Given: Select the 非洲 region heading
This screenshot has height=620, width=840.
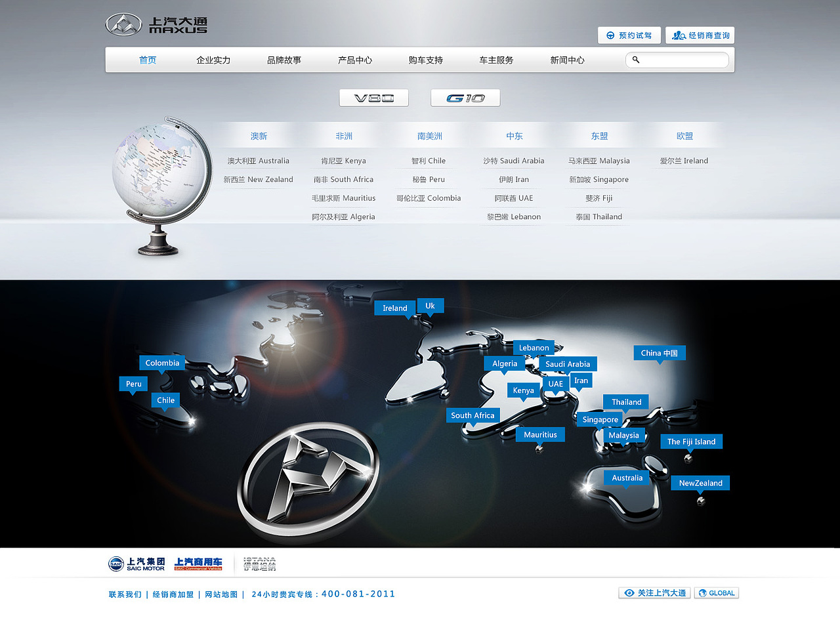Looking at the screenshot, I should 344,136.
